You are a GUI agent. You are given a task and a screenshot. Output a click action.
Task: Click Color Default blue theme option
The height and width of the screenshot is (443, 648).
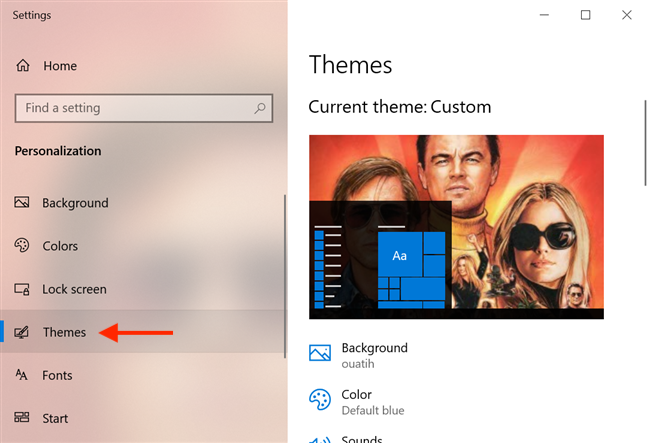click(x=357, y=402)
